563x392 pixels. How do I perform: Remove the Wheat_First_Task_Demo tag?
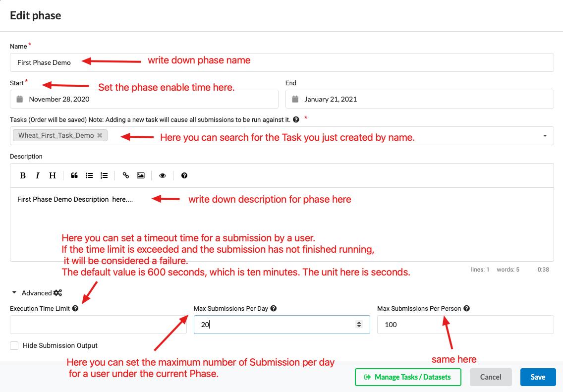coord(100,135)
